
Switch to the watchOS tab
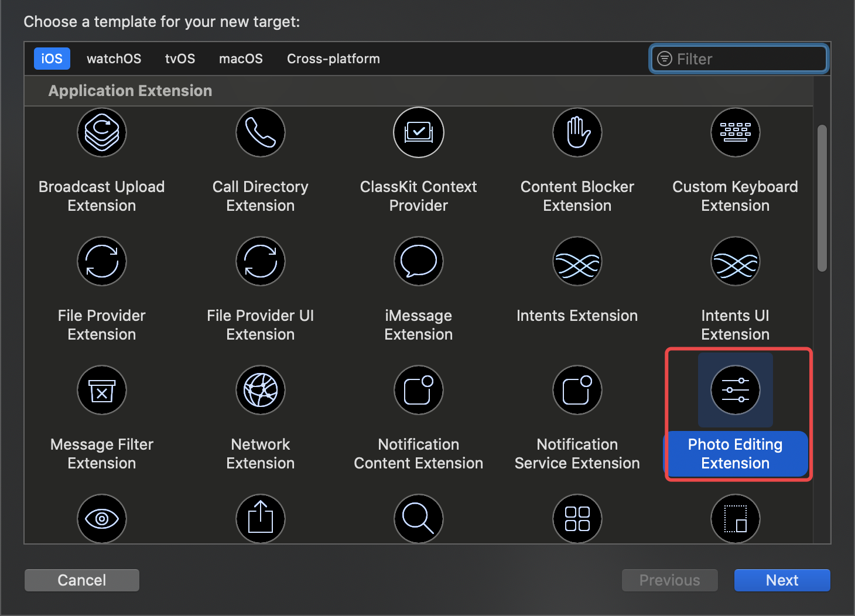point(114,59)
